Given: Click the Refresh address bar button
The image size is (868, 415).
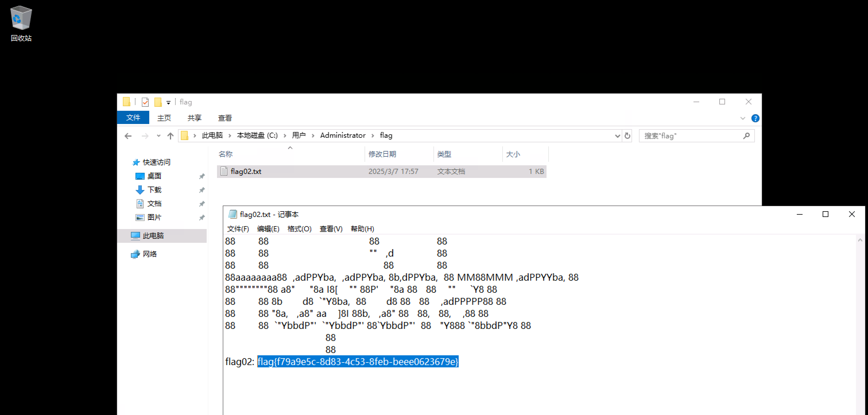Looking at the screenshot, I should click(x=627, y=136).
